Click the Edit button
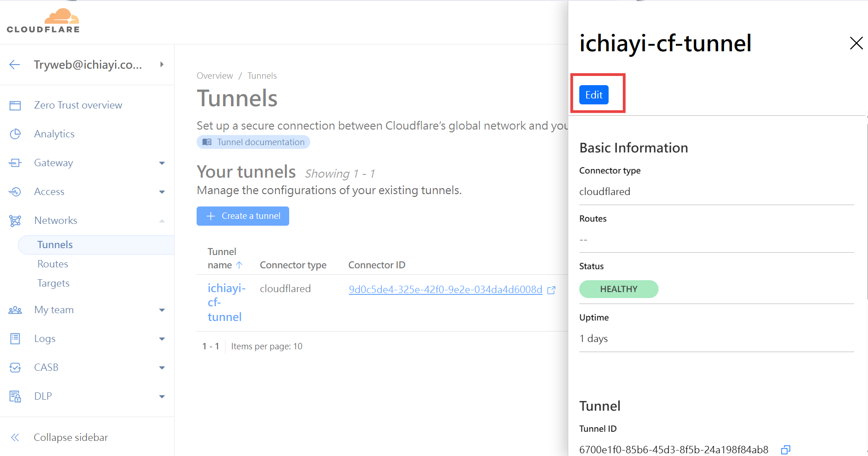This screenshot has height=456, width=868. [x=594, y=95]
